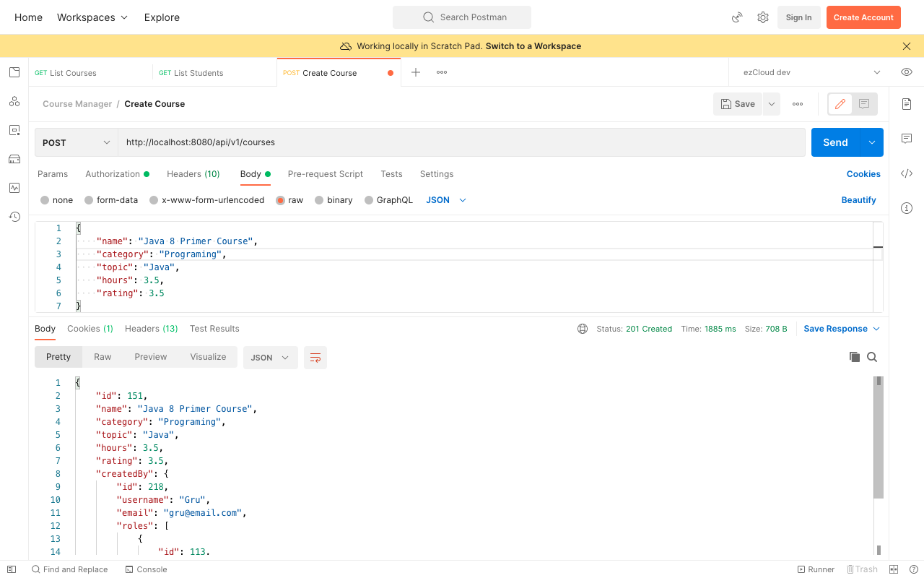Image resolution: width=924 pixels, height=578 pixels.
Task: Click Create Account button
Action: pos(863,17)
